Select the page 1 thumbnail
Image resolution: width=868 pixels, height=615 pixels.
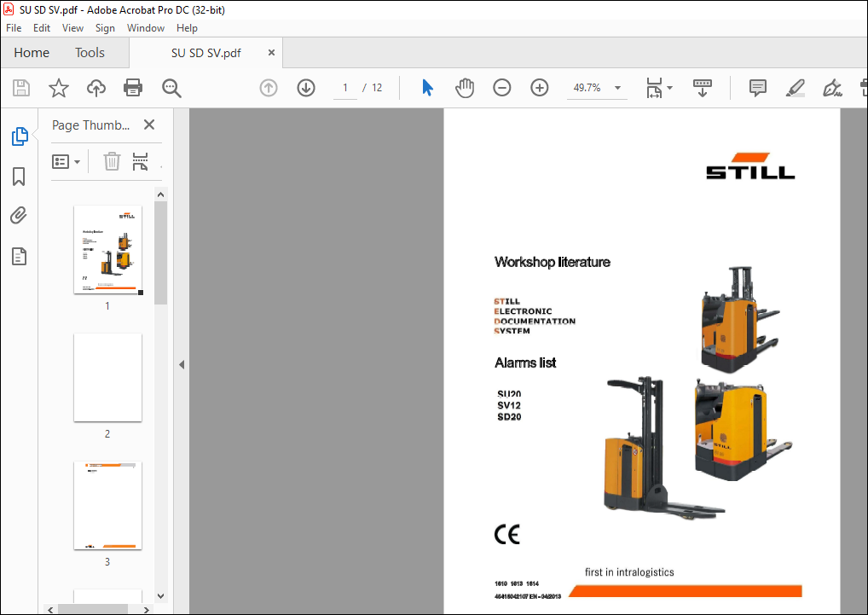[108, 250]
